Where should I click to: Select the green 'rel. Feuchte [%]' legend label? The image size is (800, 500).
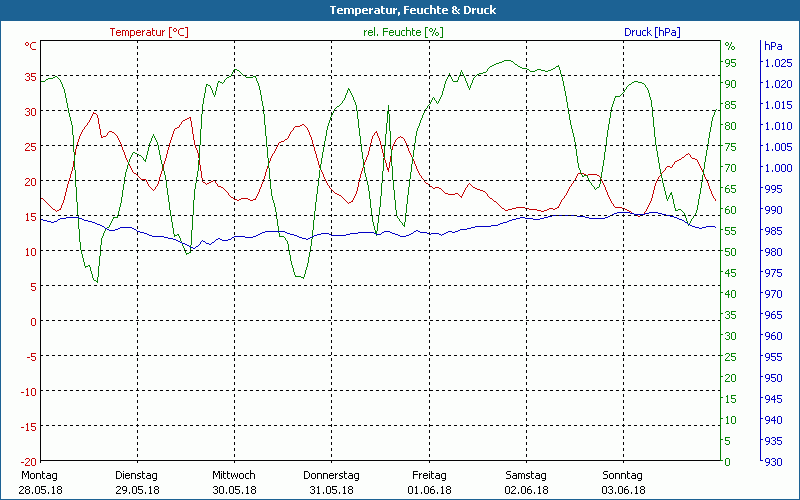[x=403, y=32]
